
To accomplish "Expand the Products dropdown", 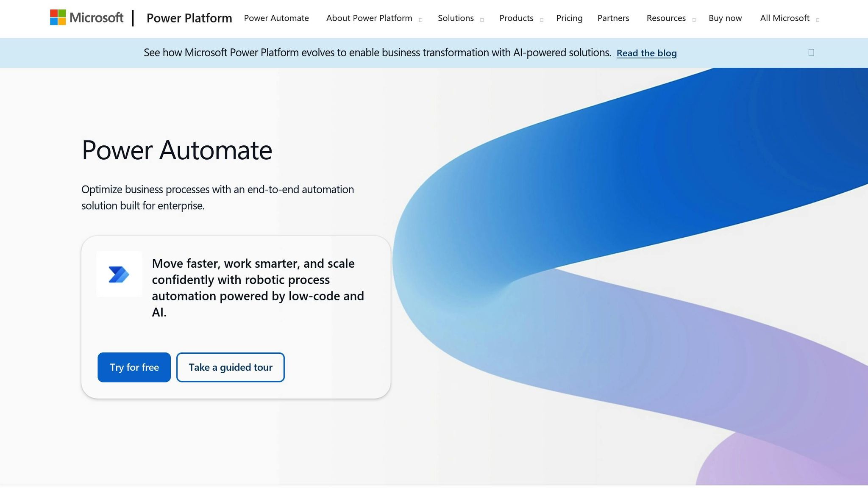I will 516,18.
